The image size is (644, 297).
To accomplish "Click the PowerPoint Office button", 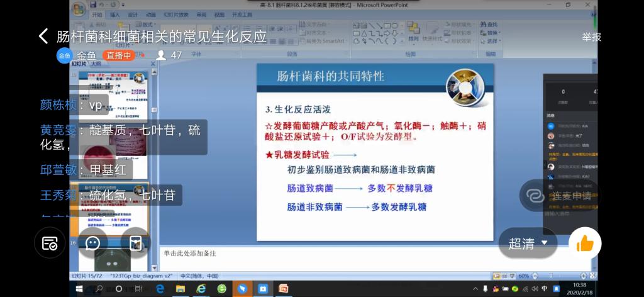I will click(x=78, y=9).
